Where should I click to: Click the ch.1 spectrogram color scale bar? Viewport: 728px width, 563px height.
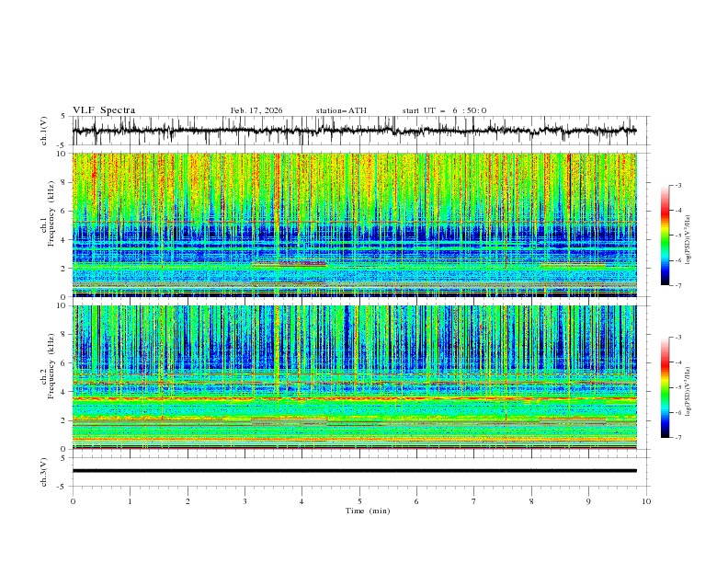coord(665,236)
